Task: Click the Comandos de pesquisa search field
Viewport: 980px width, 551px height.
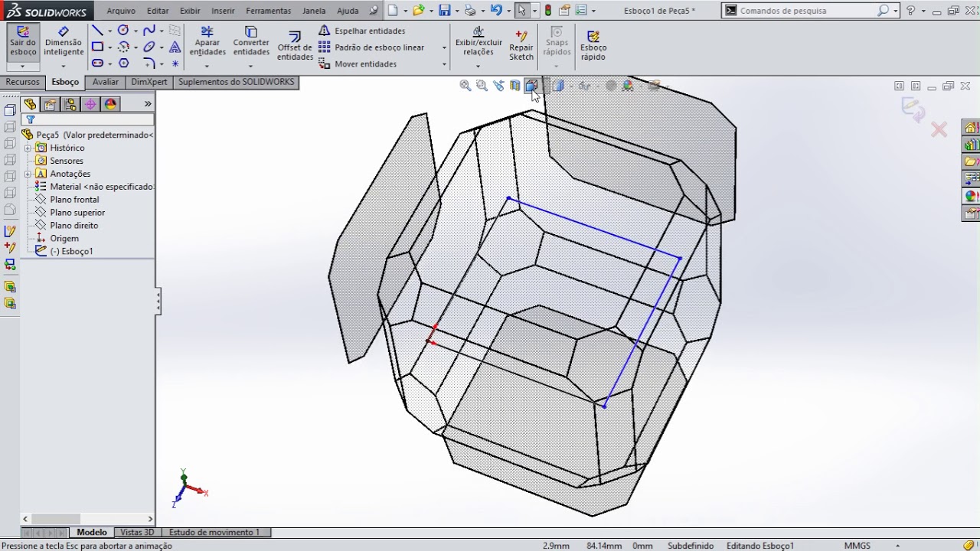Action: pyautogui.click(x=807, y=11)
